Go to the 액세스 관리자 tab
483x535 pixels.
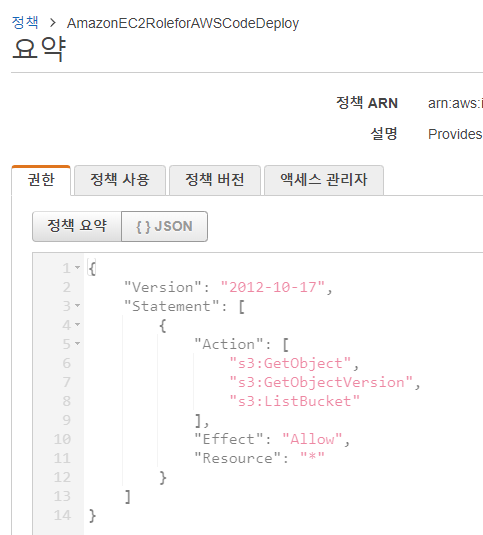click(x=324, y=180)
